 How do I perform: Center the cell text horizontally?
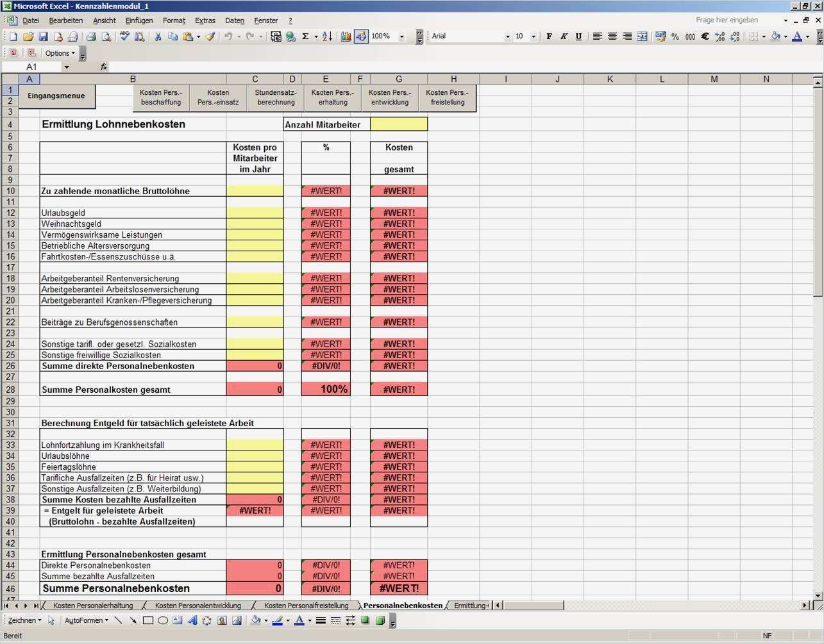[612, 37]
